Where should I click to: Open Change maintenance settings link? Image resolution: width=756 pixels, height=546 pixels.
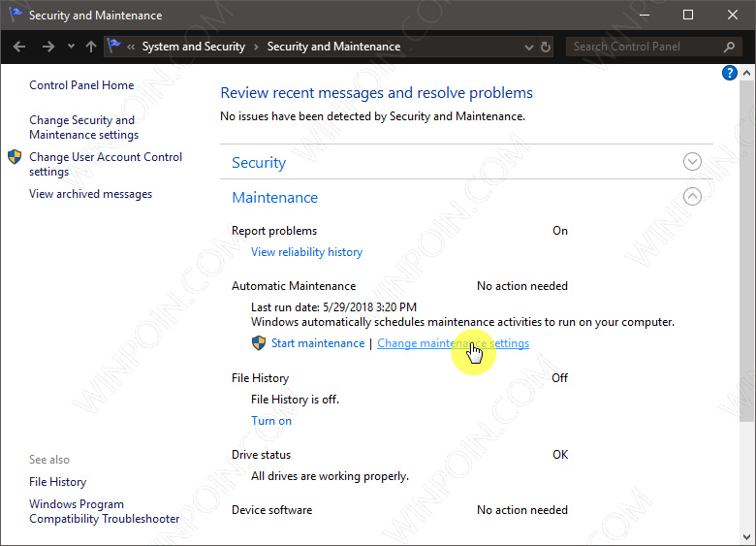454,343
